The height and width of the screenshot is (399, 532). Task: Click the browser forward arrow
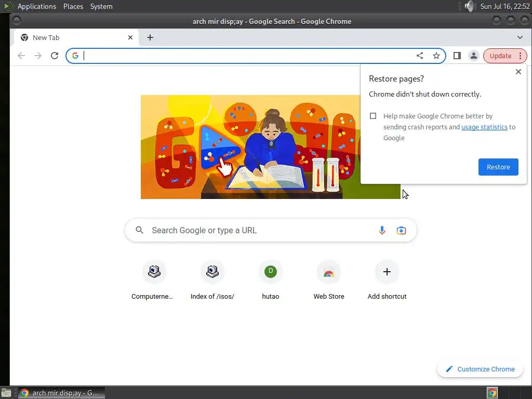[x=37, y=56]
